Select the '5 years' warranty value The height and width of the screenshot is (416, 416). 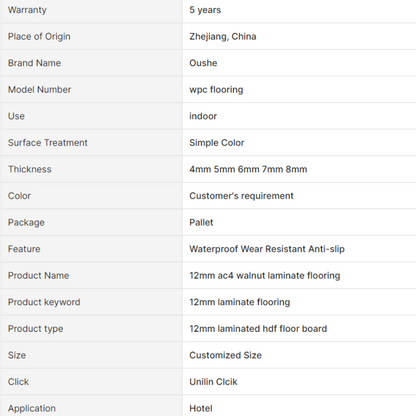pos(205,10)
